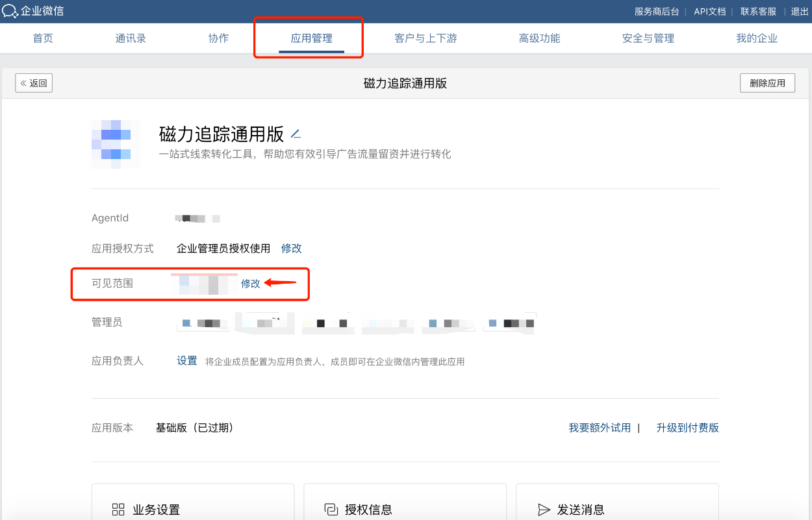Image resolution: width=812 pixels, height=520 pixels.
Task: Open the 通讯录 tab
Action: [131, 38]
